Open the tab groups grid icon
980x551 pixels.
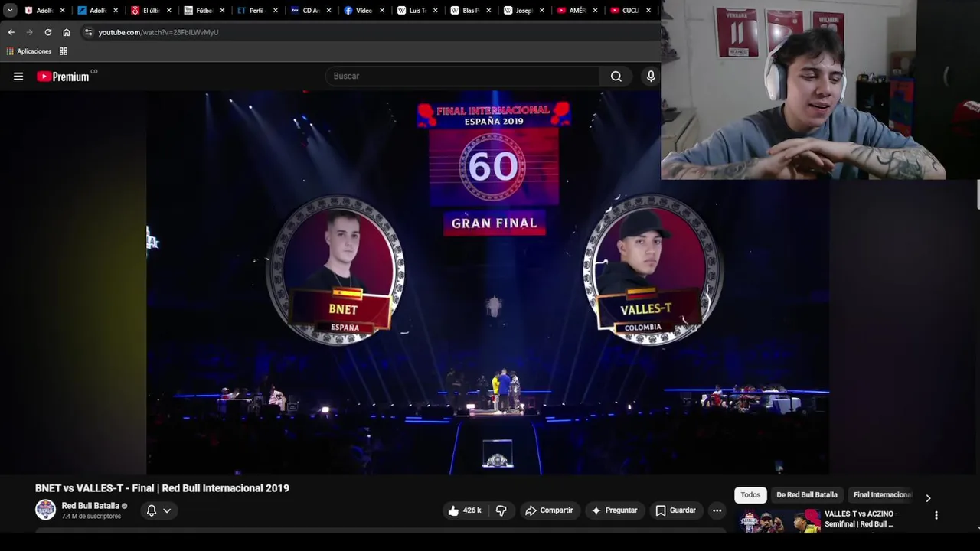coord(64,51)
